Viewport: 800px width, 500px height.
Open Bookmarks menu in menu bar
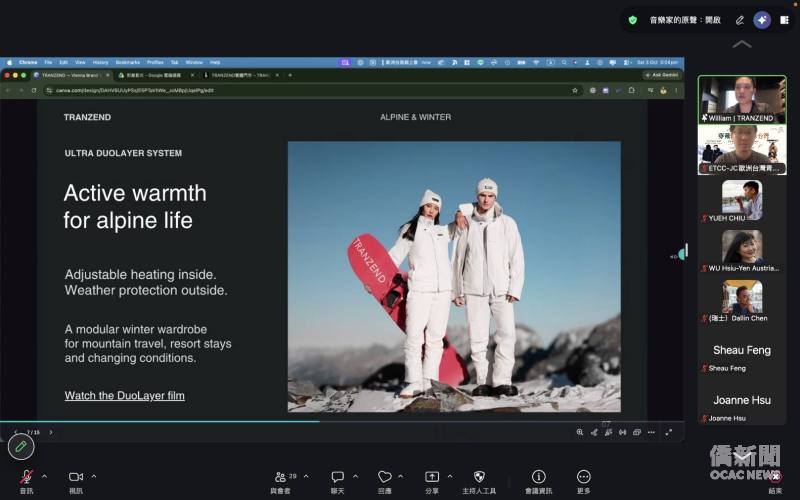pos(128,62)
